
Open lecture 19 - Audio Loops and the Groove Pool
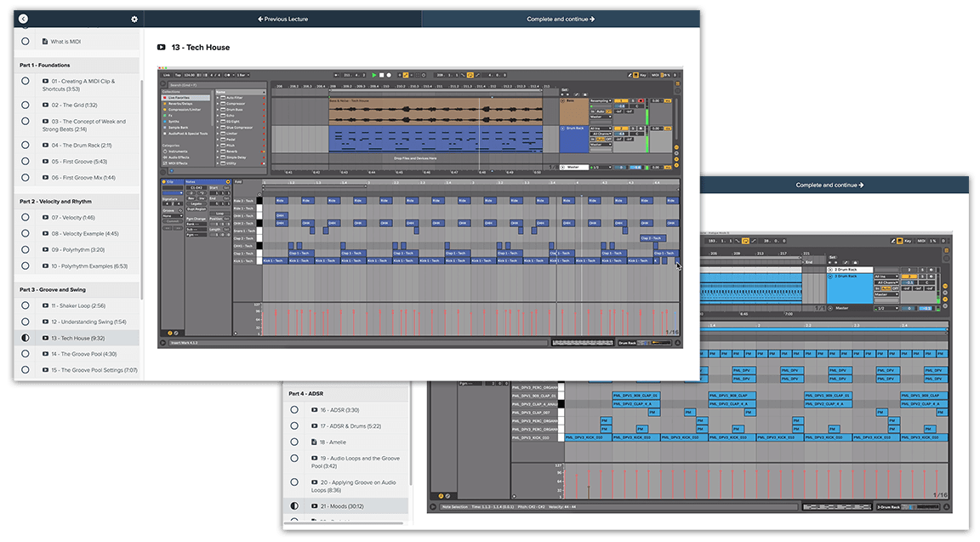pos(356,462)
